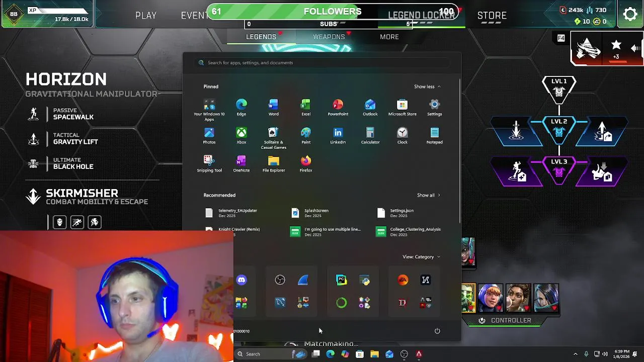Go to Play tab in Apex
Viewport: 644px width, 362px height.
(146, 16)
